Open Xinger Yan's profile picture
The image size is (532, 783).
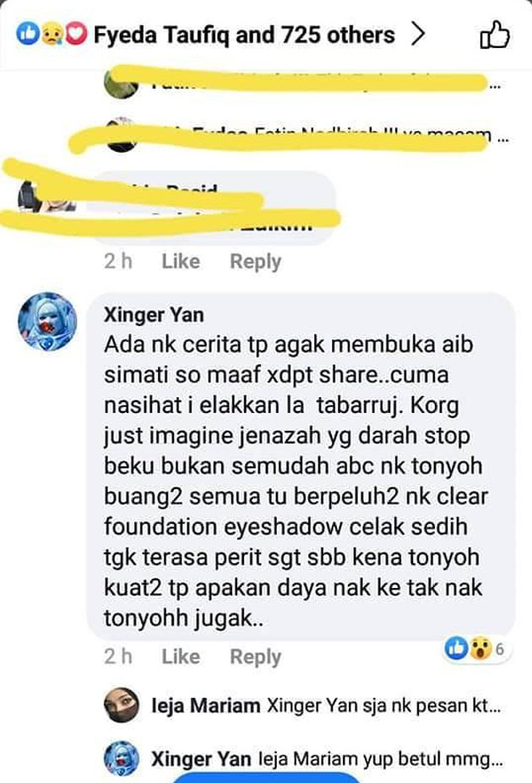(47, 322)
